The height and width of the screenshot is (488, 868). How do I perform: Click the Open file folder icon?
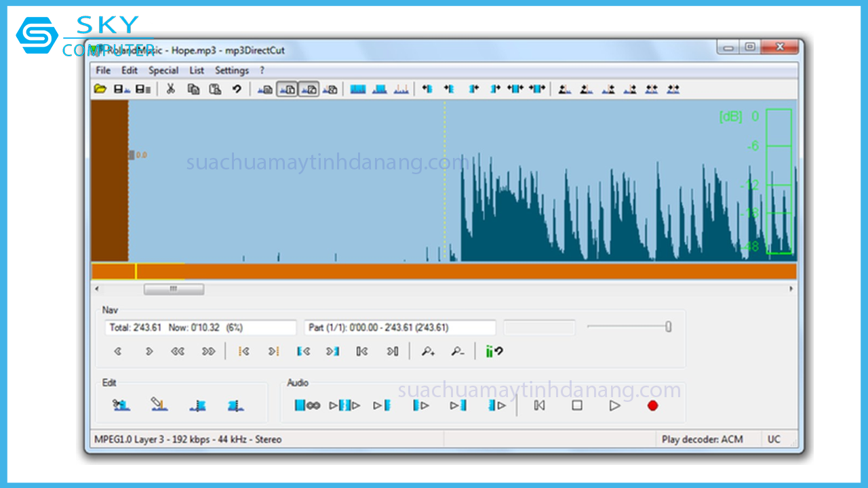pos(100,89)
